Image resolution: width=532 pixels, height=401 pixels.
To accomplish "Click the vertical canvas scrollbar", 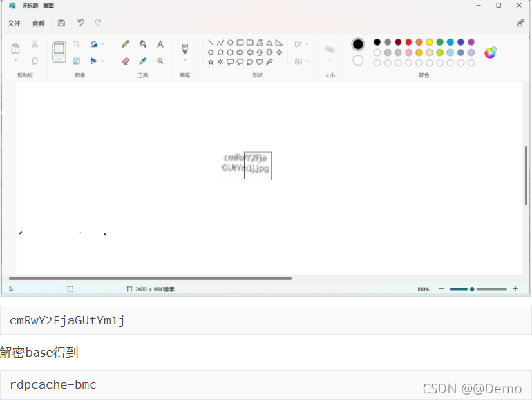I will [526, 175].
